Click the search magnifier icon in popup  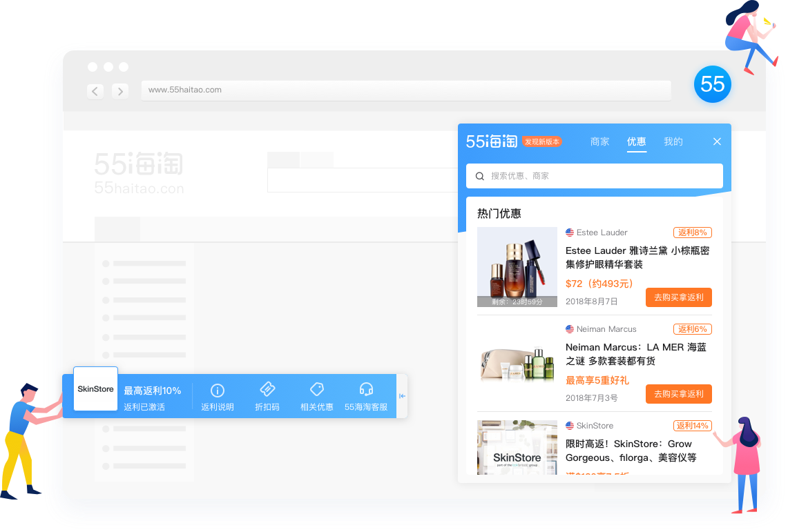pyautogui.click(x=480, y=176)
